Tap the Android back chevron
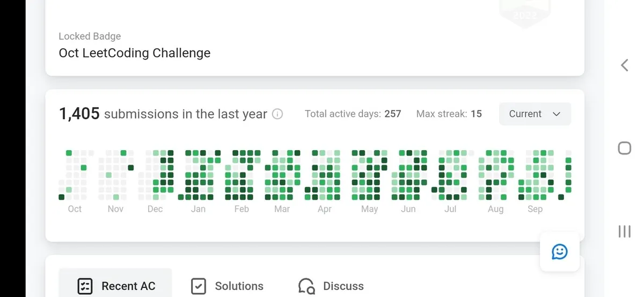The width and height of the screenshot is (644, 297). pyautogui.click(x=624, y=65)
